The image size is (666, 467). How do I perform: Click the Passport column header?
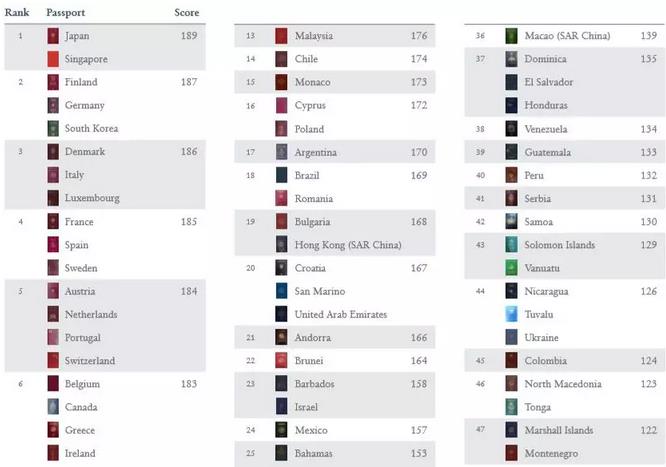point(66,13)
